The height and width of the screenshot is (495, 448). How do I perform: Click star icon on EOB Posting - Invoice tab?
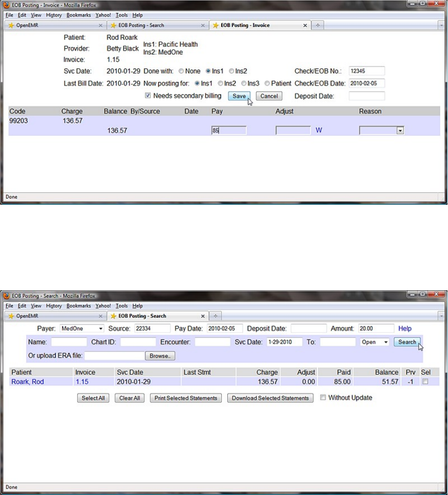click(215, 25)
